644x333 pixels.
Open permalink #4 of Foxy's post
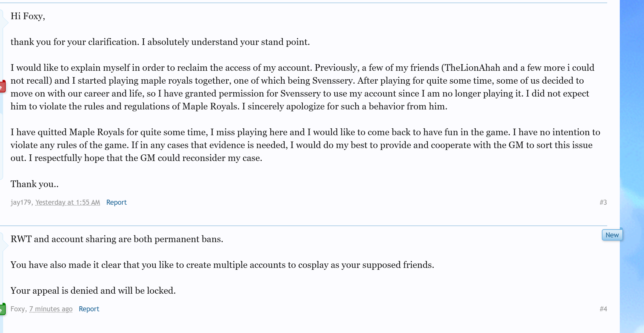(x=603, y=309)
